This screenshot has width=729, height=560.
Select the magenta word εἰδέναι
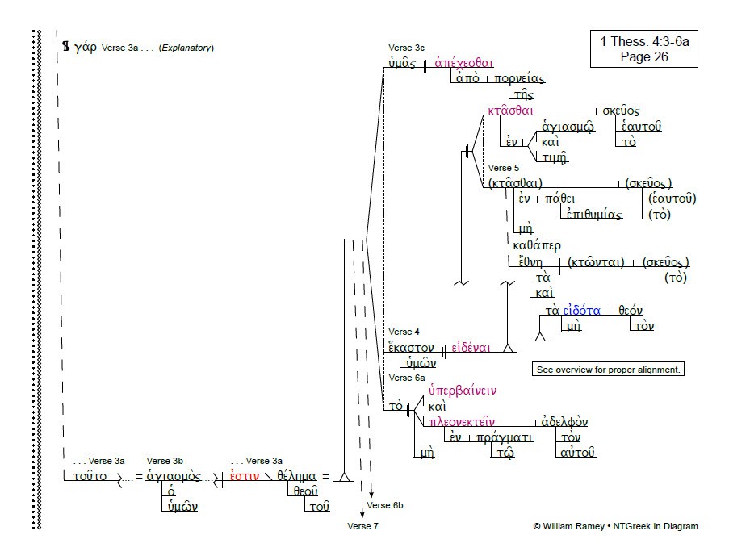[471, 348]
